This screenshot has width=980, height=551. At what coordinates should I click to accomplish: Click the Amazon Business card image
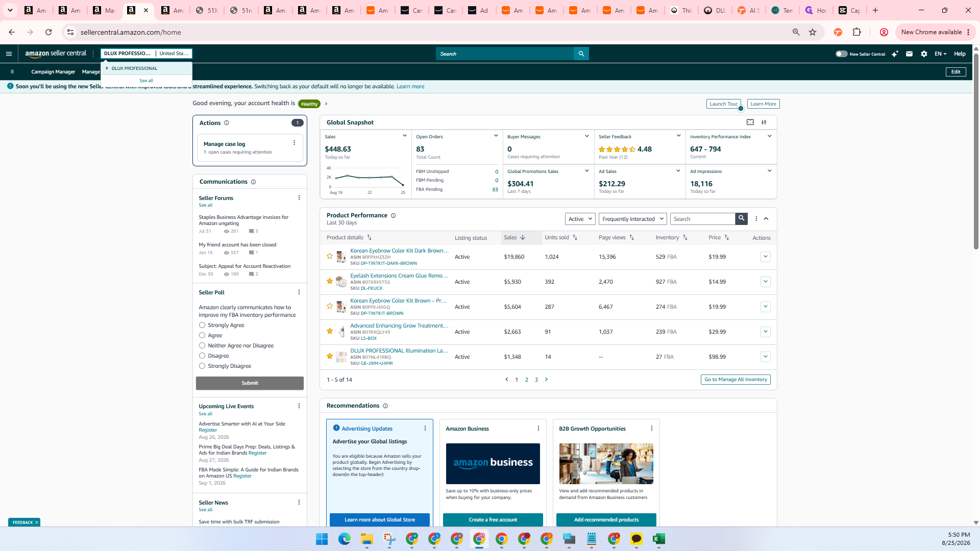pos(493,463)
